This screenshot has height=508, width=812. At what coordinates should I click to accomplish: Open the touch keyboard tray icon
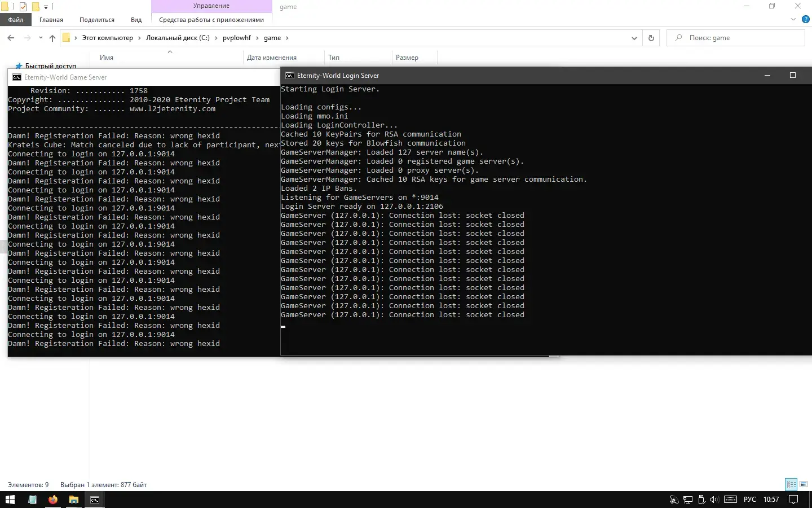(730, 500)
